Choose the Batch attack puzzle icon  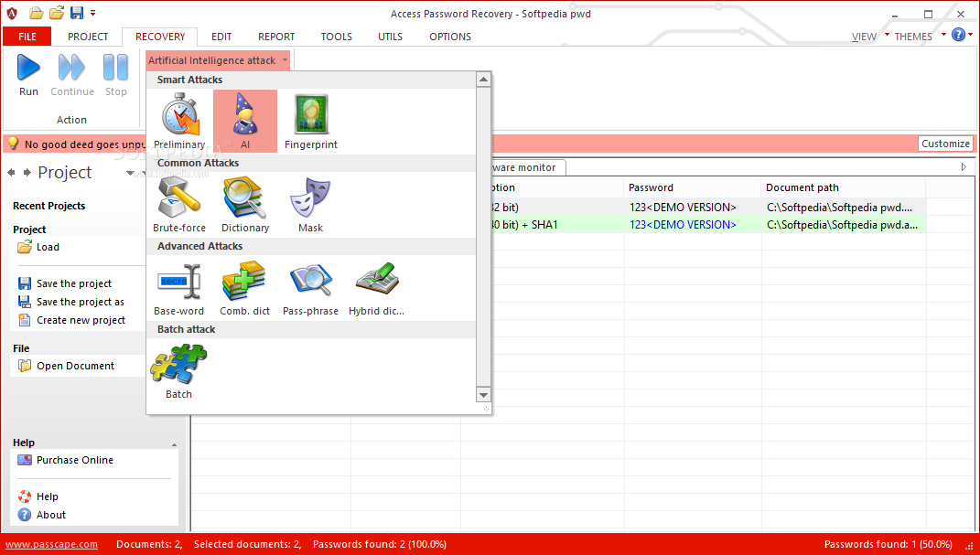coord(178,371)
